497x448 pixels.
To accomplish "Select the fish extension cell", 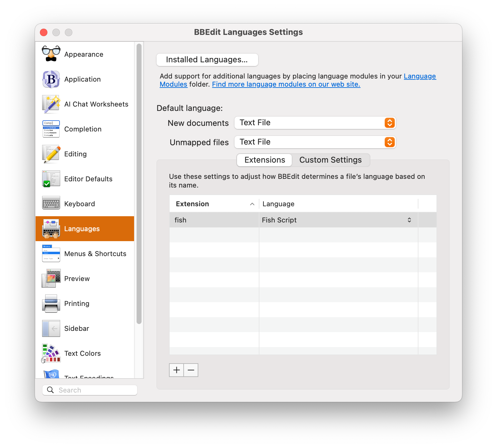I will pos(214,220).
